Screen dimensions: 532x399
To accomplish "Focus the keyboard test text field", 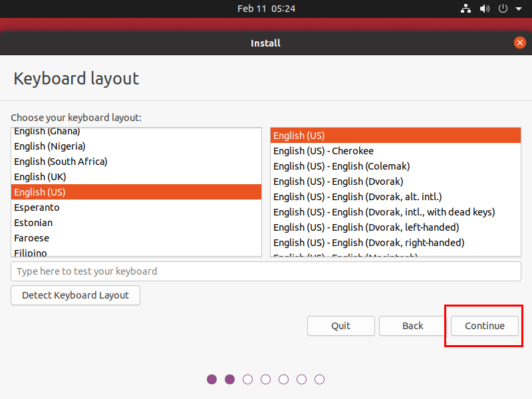I will 265,271.
